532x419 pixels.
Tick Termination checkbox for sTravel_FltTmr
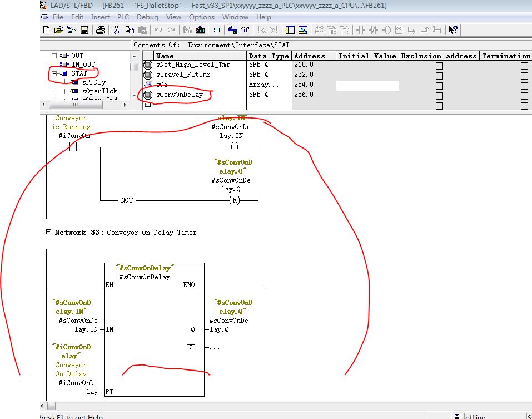coord(525,76)
